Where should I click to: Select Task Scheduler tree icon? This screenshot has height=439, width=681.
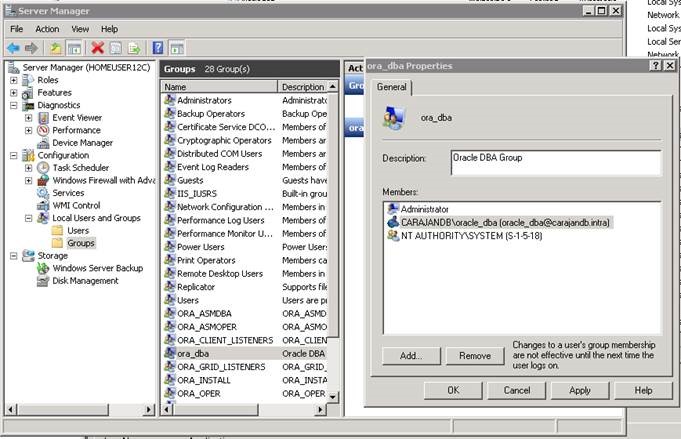[x=43, y=168]
